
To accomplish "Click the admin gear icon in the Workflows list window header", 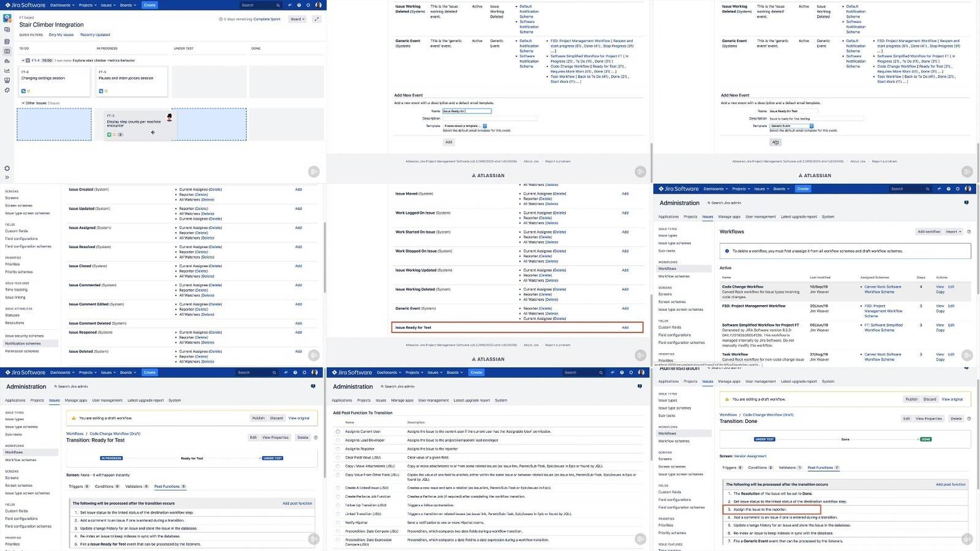I will [x=957, y=189].
